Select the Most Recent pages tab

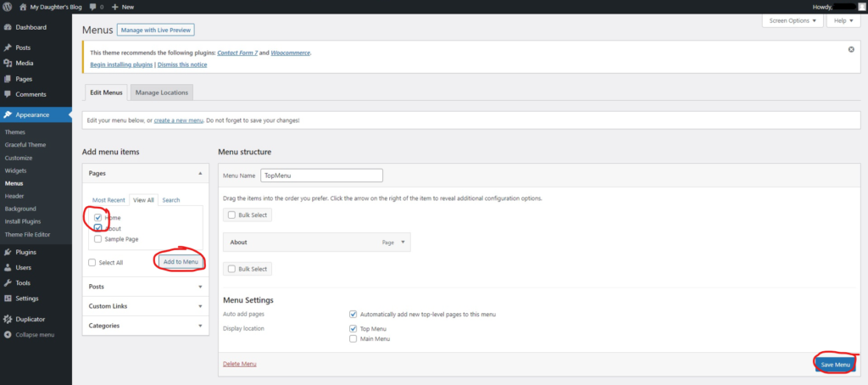tap(108, 200)
